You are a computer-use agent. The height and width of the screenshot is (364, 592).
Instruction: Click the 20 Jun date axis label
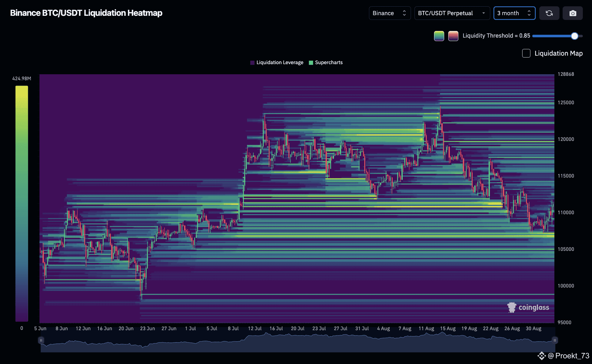[x=126, y=329]
